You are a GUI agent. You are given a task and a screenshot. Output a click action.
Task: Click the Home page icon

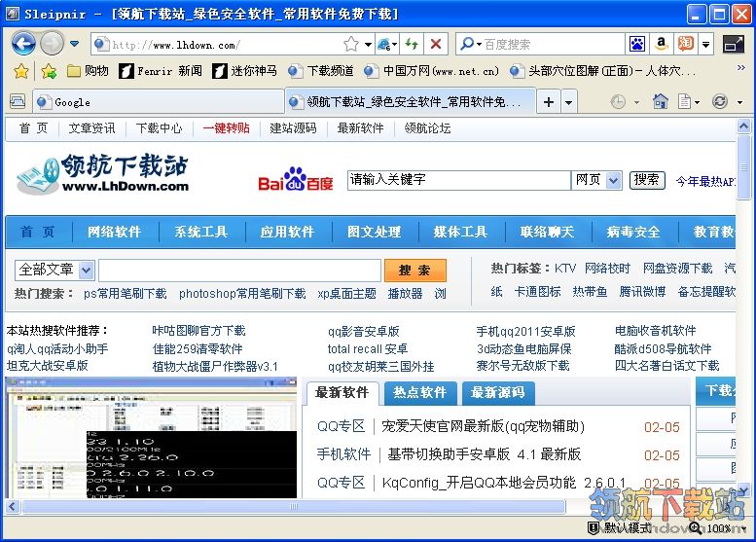click(660, 101)
